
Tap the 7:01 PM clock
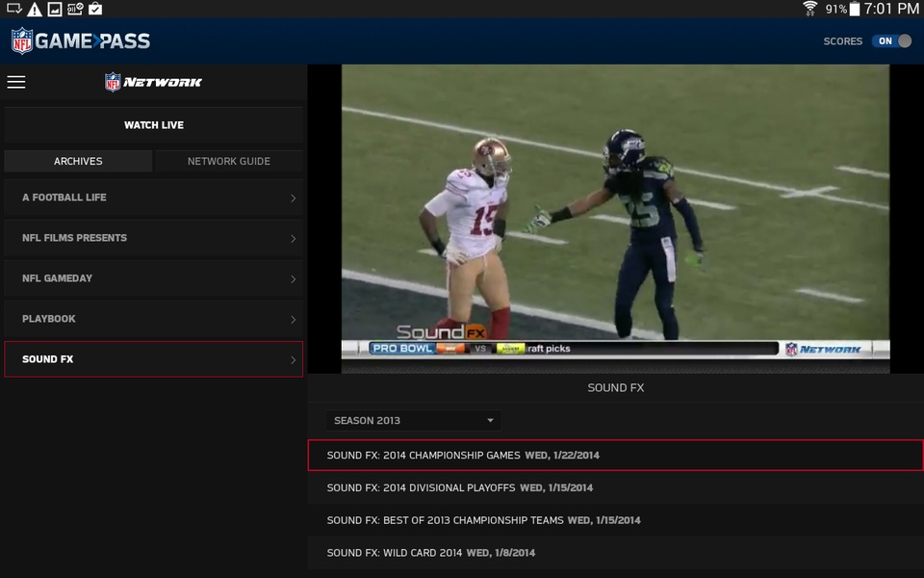point(891,9)
